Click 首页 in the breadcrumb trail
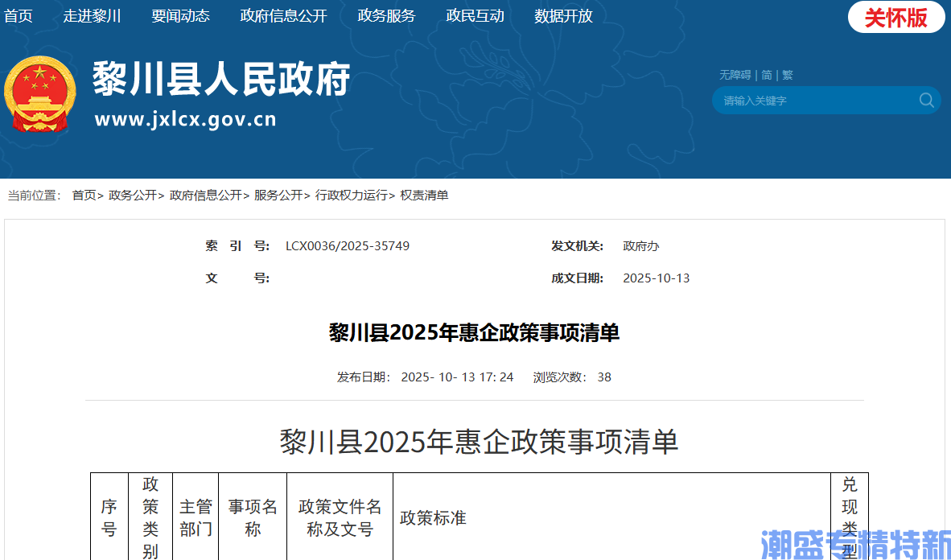This screenshot has height=560, width=951. [x=84, y=196]
